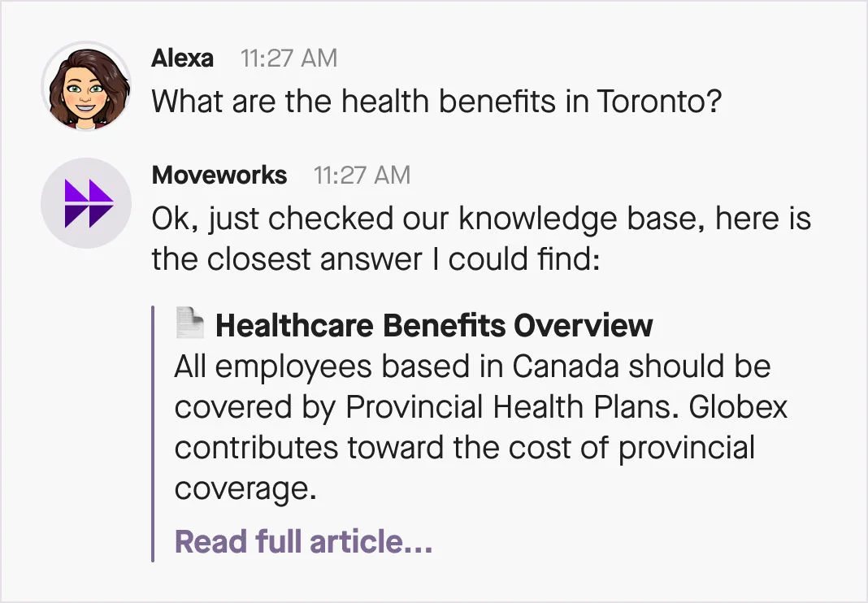Click the folded corner of the document icon
The image size is (868, 603).
[197, 315]
